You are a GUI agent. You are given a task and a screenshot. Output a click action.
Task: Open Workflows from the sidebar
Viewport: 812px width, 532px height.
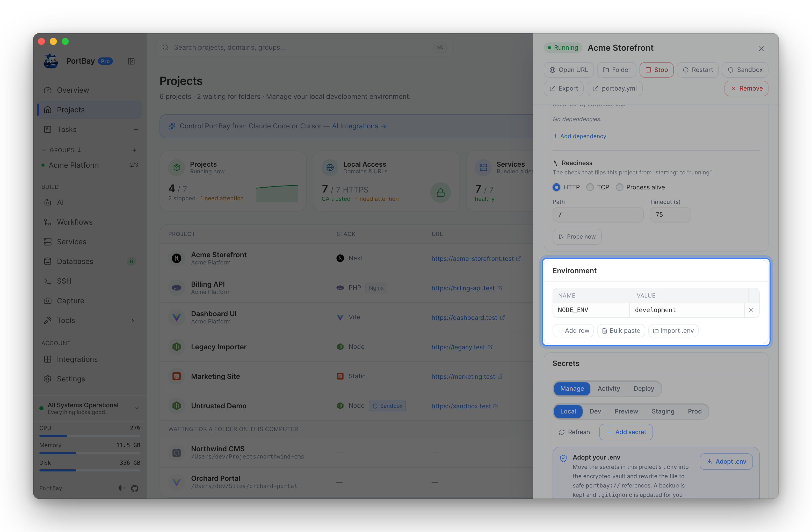point(90,222)
